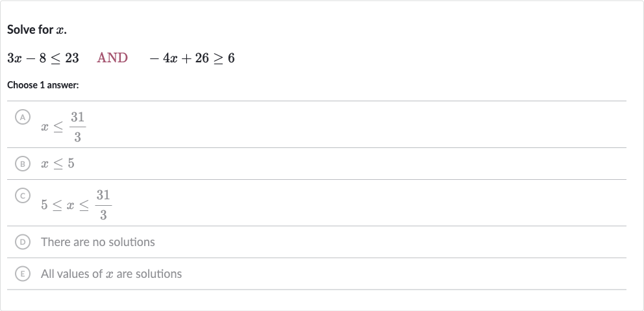This screenshot has width=644, height=311.
Task: Click the 31/3 fraction in option C
Action: tap(103, 205)
